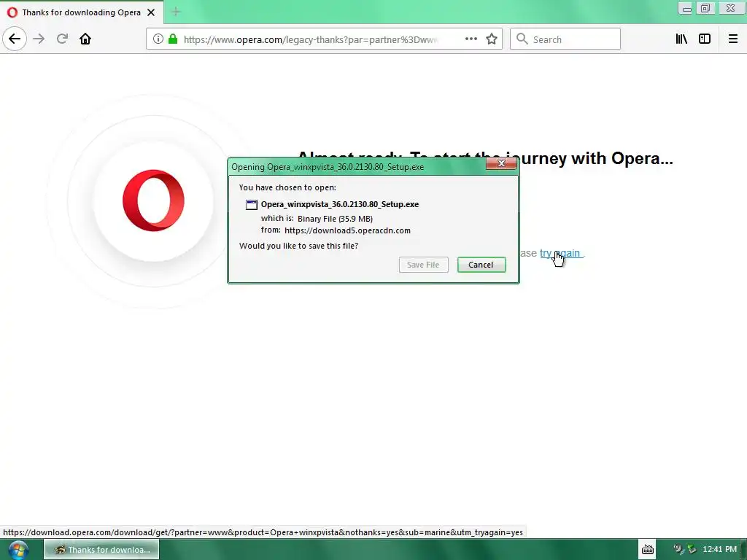Click 'https://download5.operacdn.com' source text
Viewport: 747px width, 560px height.
347,230
